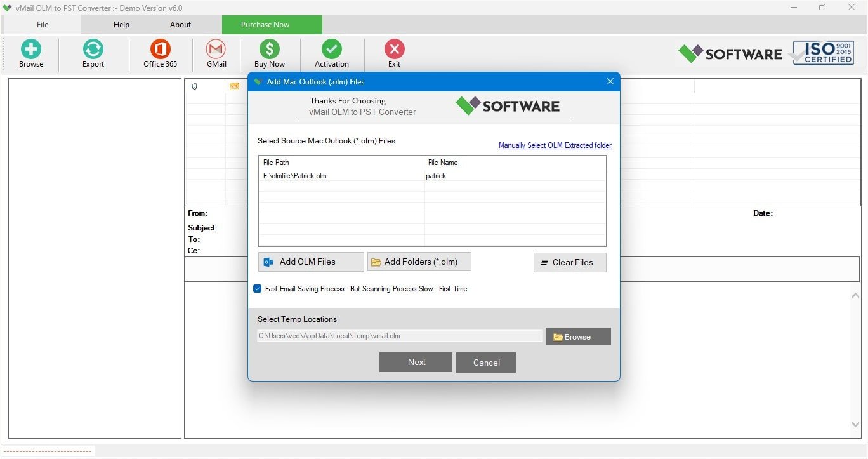Click the Browse toolbar icon

pyautogui.click(x=30, y=54)
